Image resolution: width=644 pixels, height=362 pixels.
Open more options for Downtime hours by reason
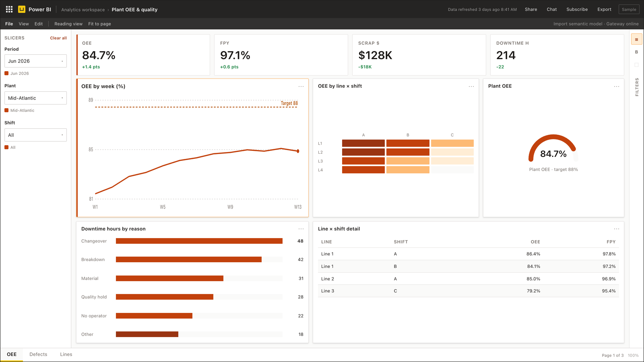point(301,229)
